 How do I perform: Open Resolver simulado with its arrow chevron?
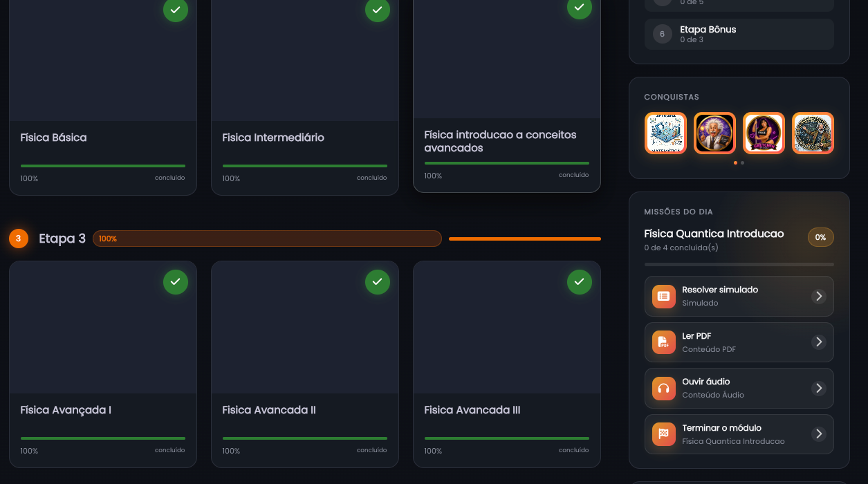click(819, 296)
